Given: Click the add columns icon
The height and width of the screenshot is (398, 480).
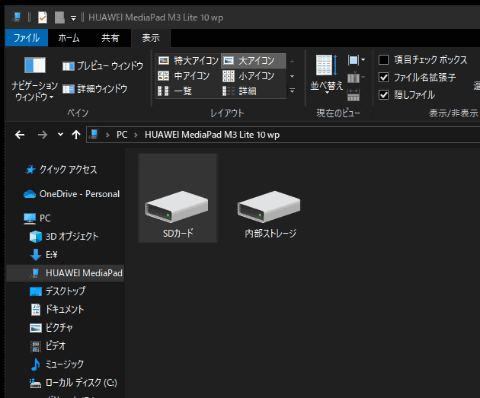Looking at the screenshot, I should tap(356, 78).
